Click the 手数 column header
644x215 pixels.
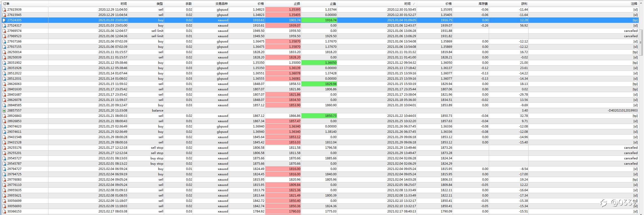178,4
